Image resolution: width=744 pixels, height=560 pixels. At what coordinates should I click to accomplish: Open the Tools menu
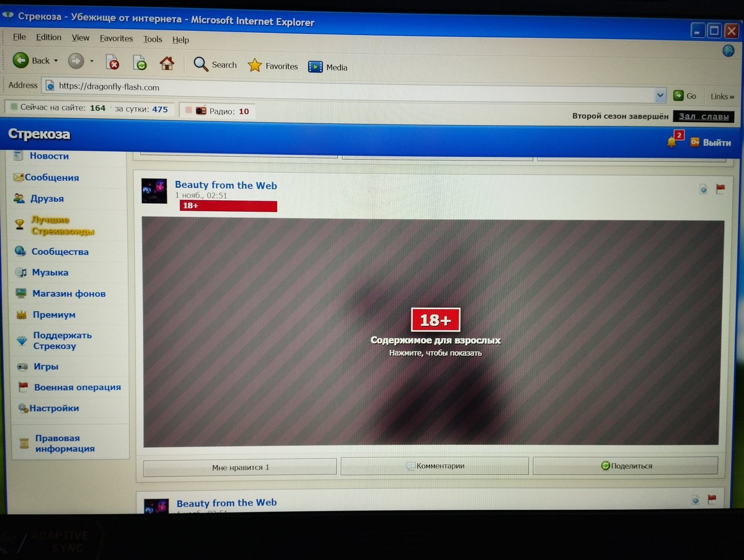[x=153, y=39]
